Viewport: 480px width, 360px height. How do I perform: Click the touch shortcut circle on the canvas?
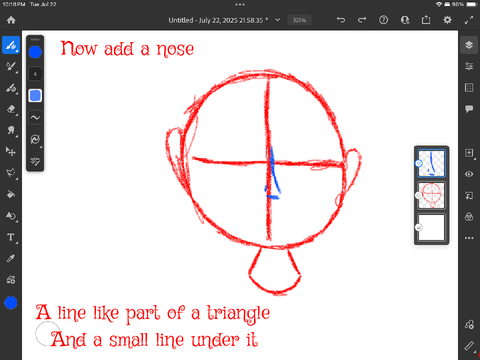48,334
